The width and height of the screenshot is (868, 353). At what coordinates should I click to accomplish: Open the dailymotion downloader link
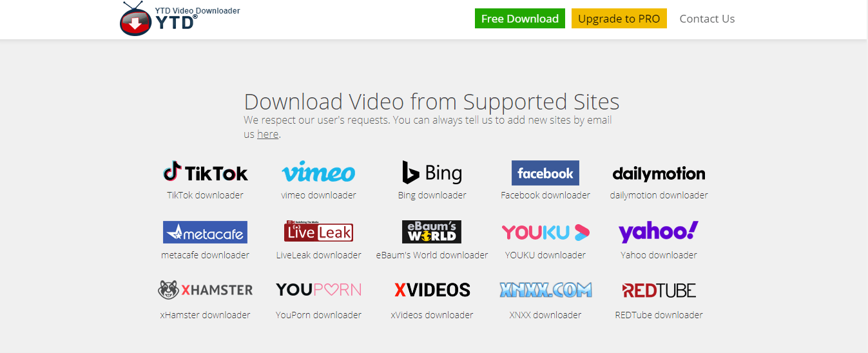[x=659, y=195]
